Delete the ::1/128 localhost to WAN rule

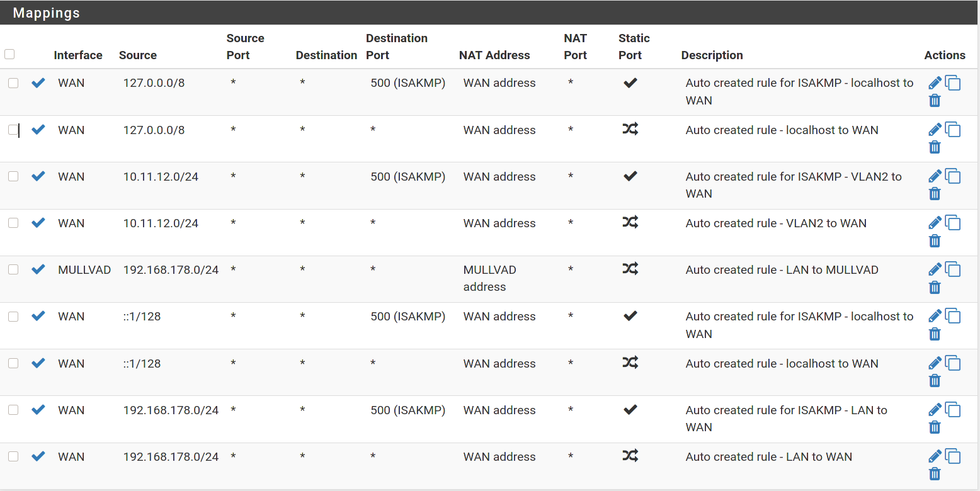935,381
